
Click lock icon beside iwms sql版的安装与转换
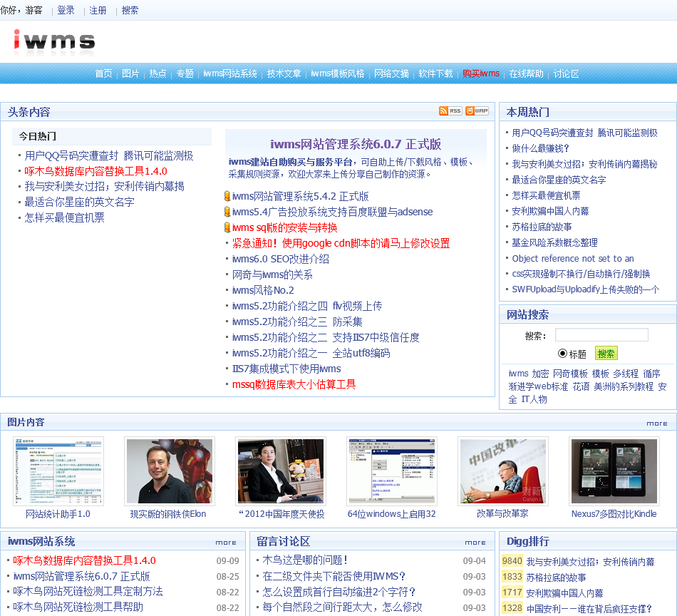tap(227, 227)
